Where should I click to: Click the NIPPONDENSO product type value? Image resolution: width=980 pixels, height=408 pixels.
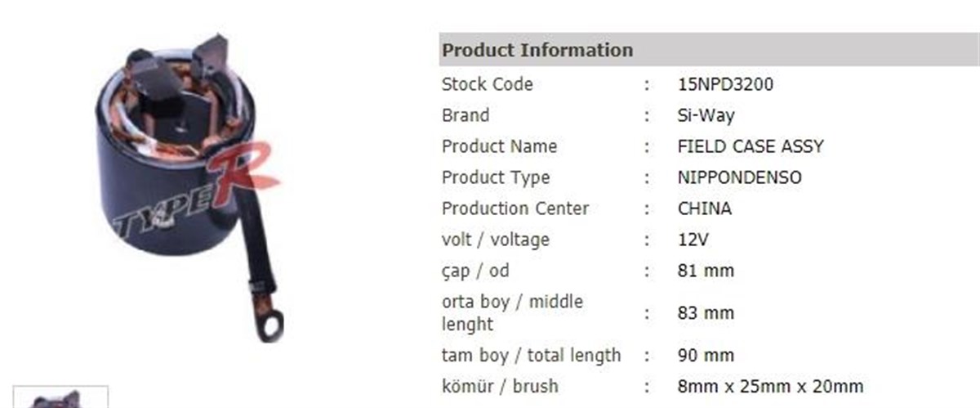click(x=740, y=177)
